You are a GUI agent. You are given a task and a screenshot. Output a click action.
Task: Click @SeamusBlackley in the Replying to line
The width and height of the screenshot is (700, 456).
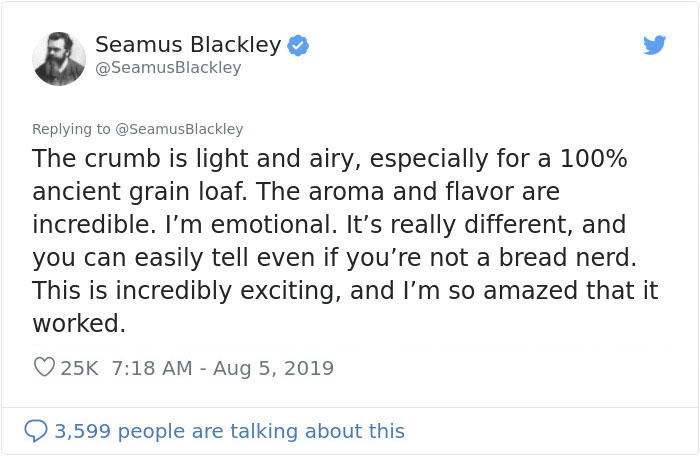click(182, 129)
